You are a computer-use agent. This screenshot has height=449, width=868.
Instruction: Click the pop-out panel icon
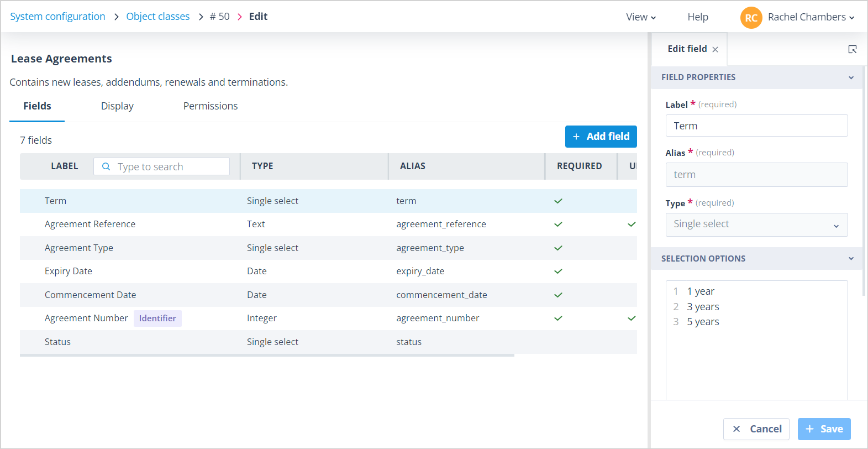click(x=853, y=49)
